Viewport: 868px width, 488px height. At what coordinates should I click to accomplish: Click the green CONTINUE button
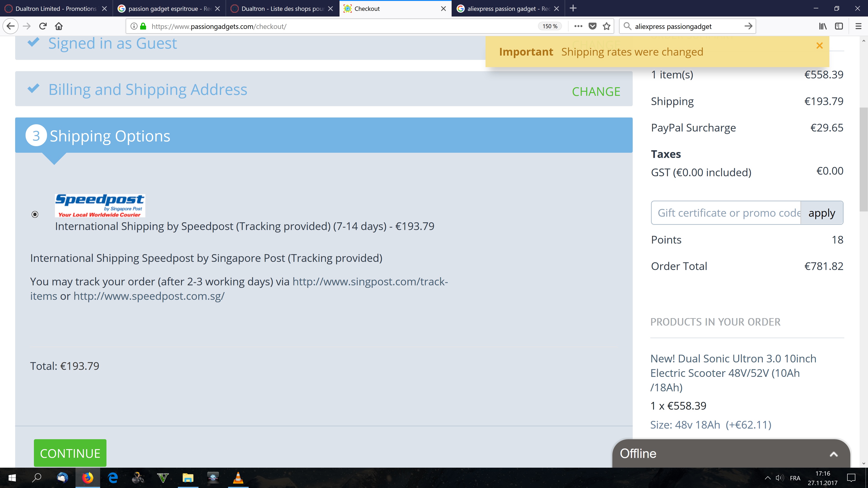click(x=70, y=453)
